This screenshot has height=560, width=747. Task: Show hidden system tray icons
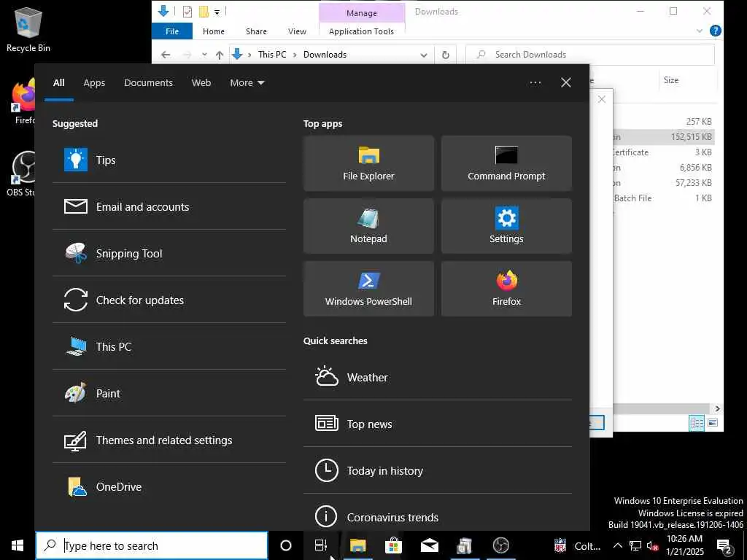coord(617,545)
